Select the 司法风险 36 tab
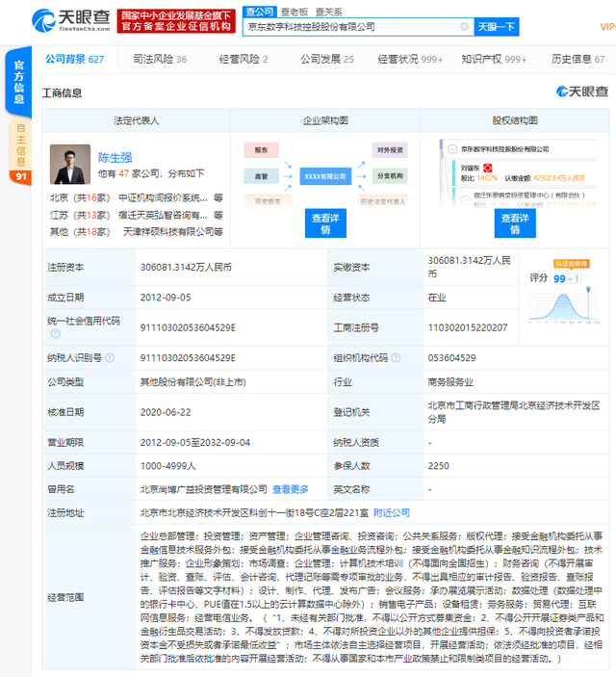The height and width of the screenshot is (677, 616). click(160, 59)
